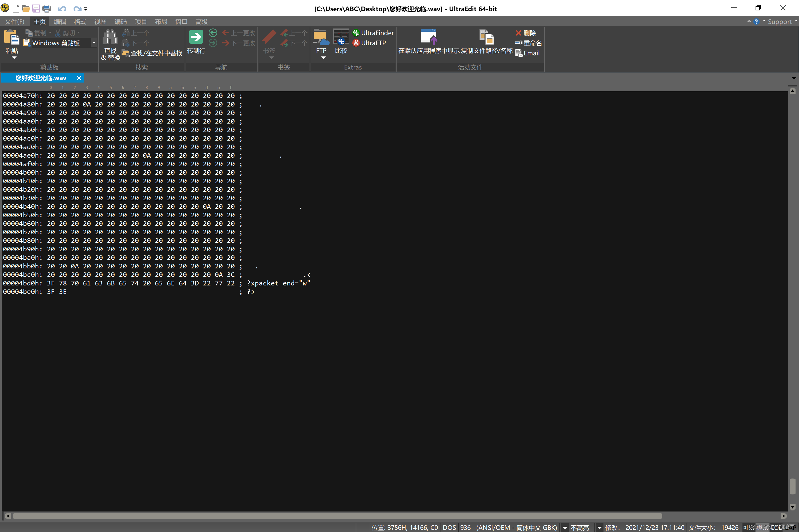Open the blue help question mark icon
799x532 pixels.
[756, 21]
